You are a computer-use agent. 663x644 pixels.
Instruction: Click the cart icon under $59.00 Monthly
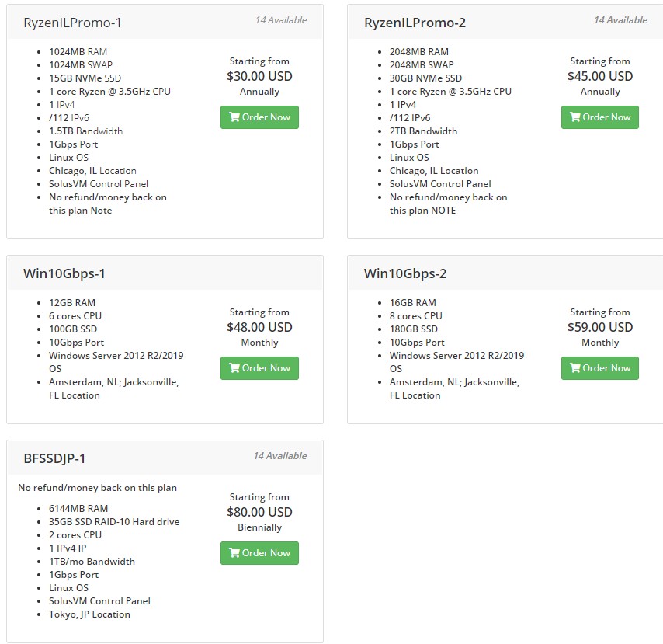pos(574,368)
